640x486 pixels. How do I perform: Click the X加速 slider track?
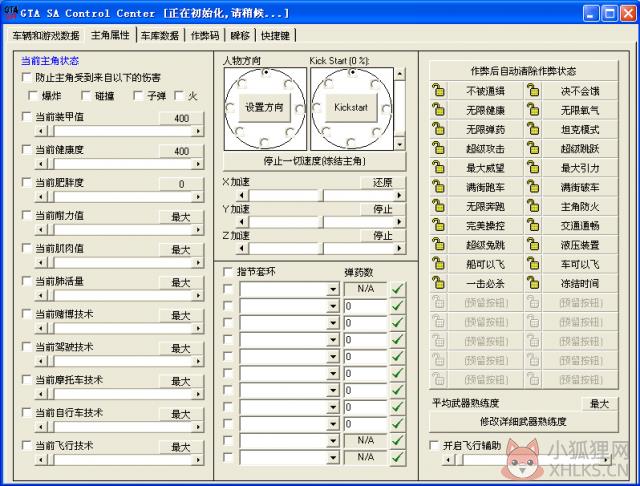coord(321,195)
